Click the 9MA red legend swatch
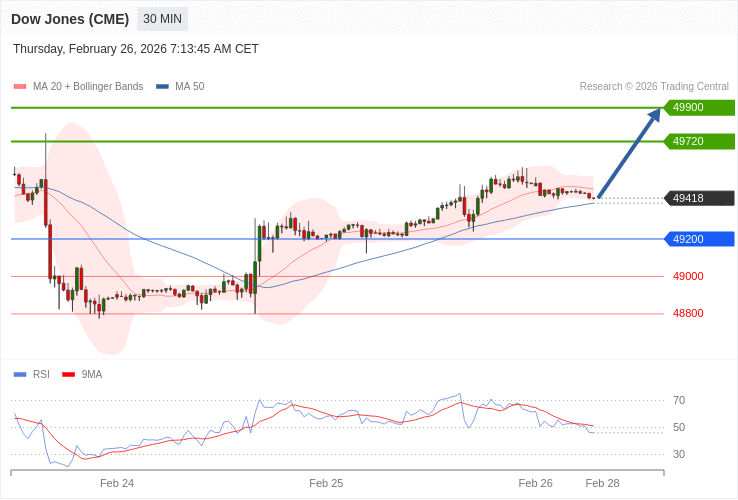This screenshot has width=738, height=500. [69, 375]
